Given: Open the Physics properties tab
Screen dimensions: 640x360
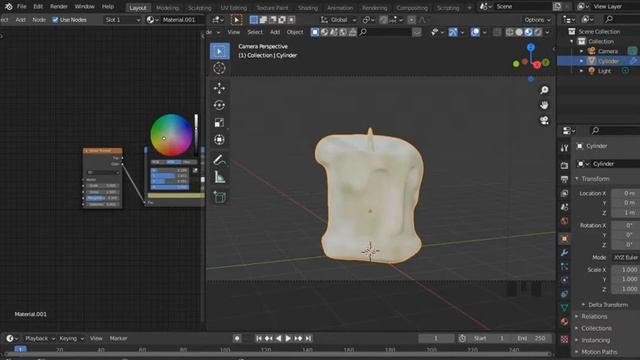Looking at the screenshot, I should (564, 280).
